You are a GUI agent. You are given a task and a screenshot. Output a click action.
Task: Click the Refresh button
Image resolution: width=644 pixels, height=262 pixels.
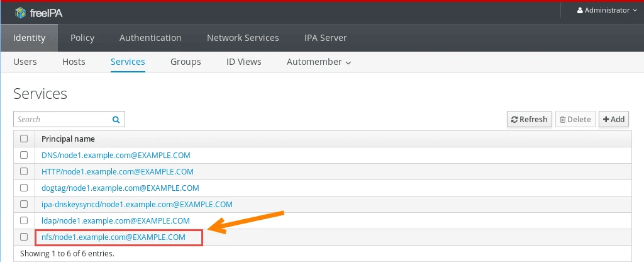(529, 119)
